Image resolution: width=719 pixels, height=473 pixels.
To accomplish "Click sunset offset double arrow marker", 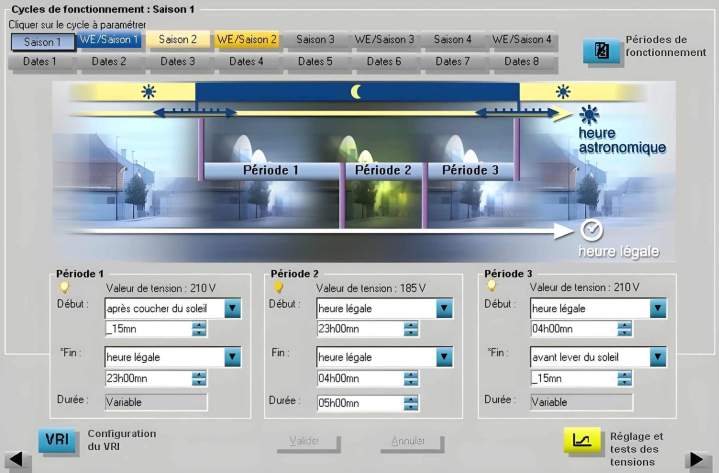I will click(195, 112).
